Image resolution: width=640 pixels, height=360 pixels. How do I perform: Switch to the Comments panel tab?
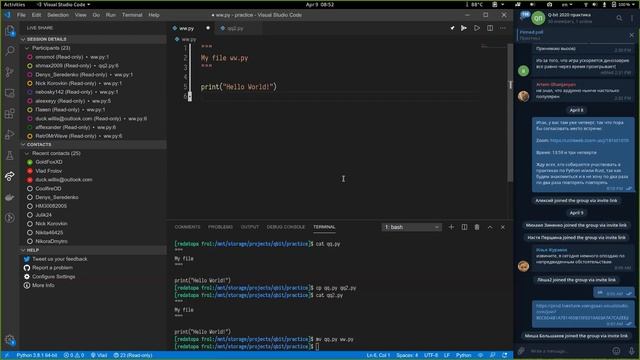point(187,227)
